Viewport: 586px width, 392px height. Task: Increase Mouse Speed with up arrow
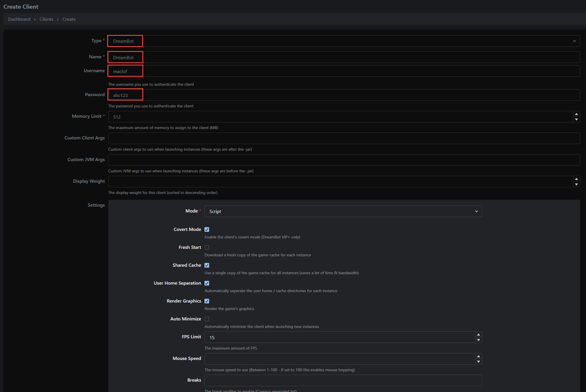point(479,356)
